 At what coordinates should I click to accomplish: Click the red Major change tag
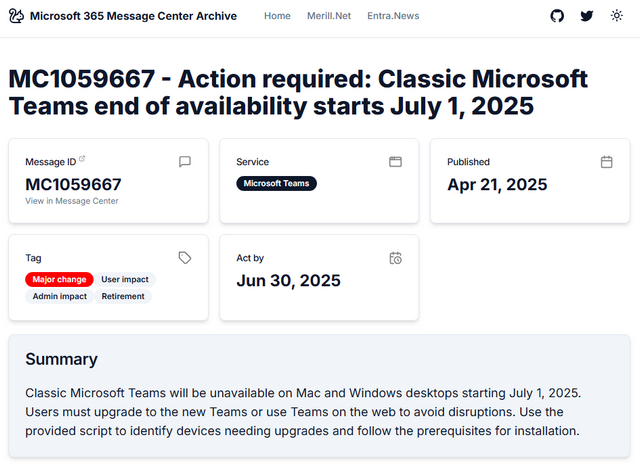point(59,279)
